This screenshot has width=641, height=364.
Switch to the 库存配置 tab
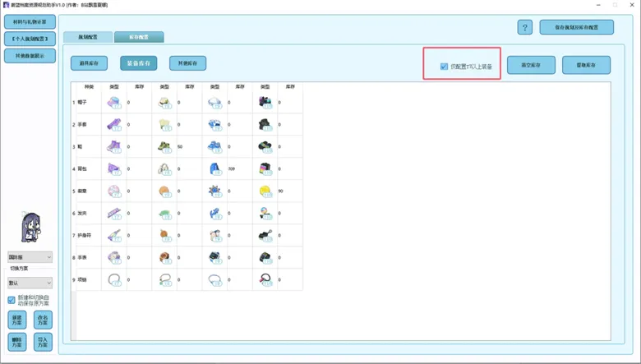pos(139,37)
